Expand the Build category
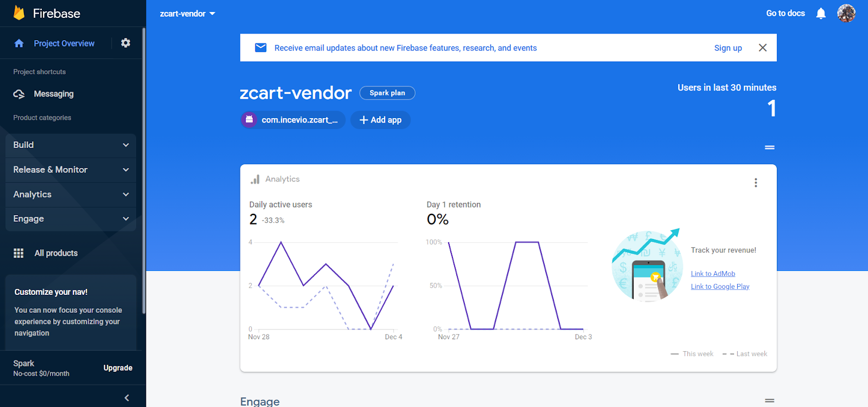 click(x=71, y=145)
